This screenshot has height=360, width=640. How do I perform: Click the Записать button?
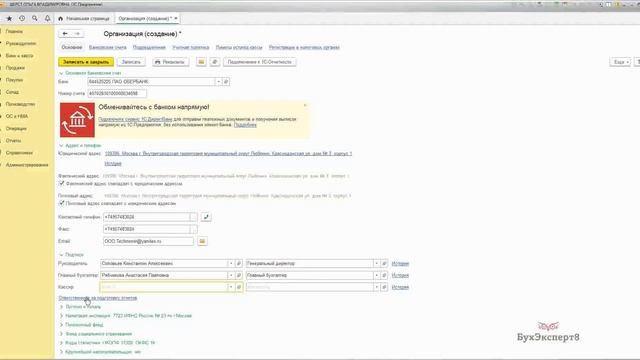point(131,62)
